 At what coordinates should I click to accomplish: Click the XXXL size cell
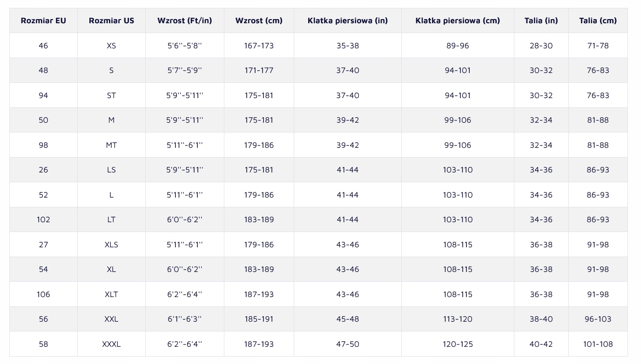[x=111, y=344]
